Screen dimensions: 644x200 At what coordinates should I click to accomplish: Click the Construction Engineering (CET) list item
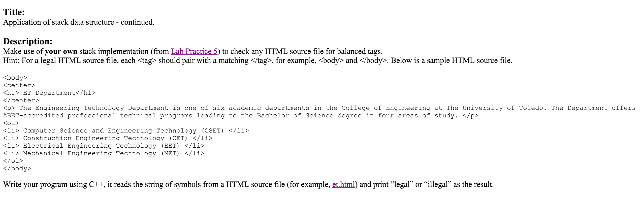[108, 138]
